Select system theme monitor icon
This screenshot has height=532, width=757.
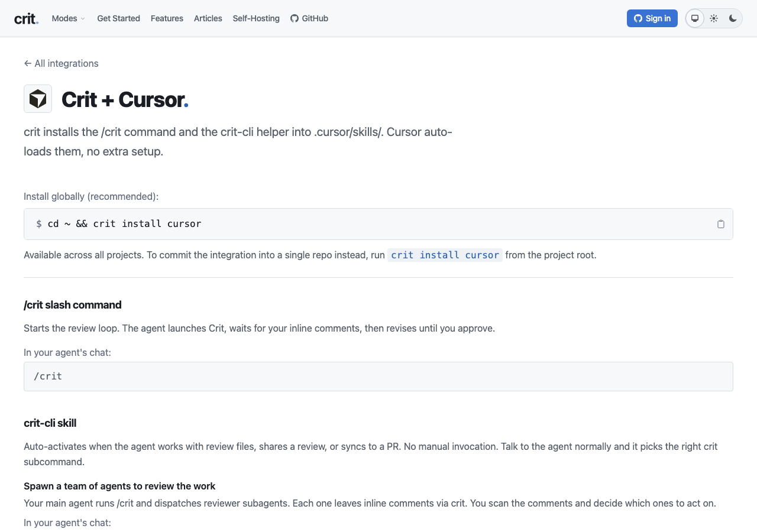(x=695, y=18)
